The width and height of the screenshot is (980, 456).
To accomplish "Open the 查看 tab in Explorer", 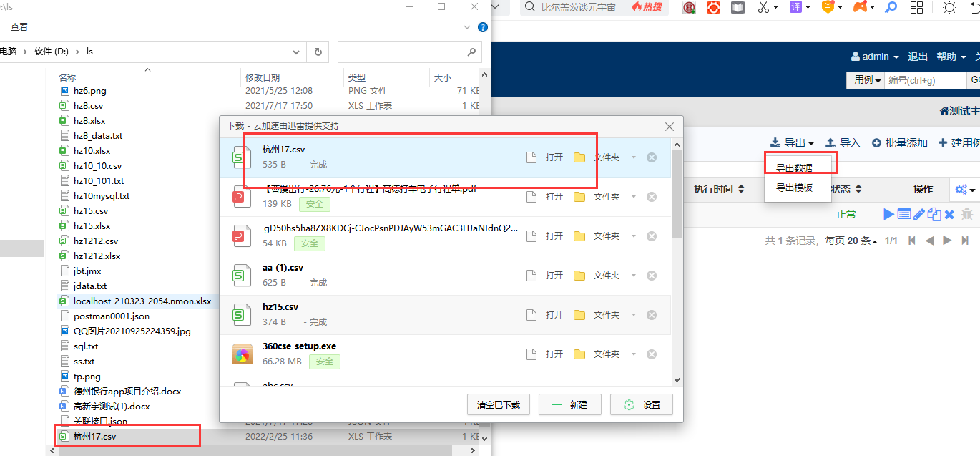I will point(19,27).
